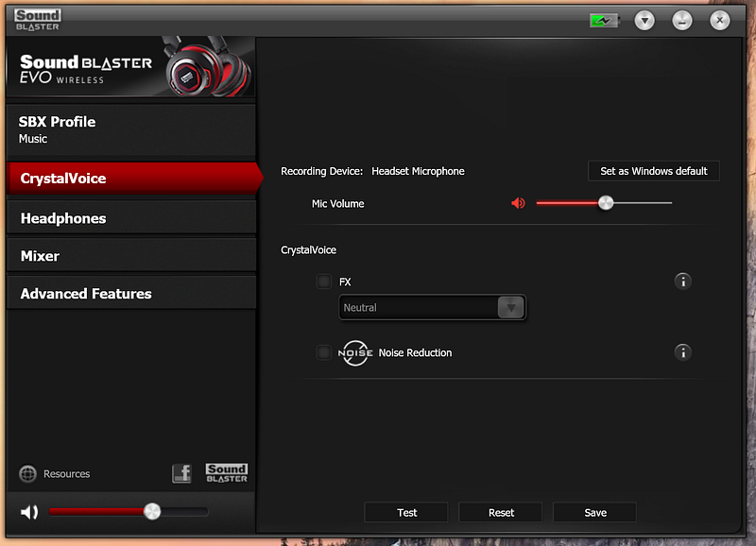
Task: Click the battery status icon in title bar
Action: (x=605, y=20)
